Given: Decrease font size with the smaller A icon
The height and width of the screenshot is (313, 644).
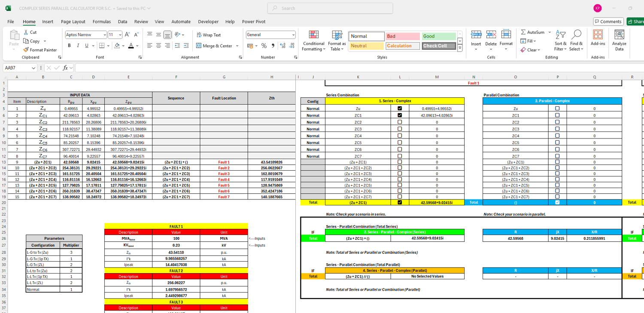Looking at the screenshot, I should 136,35.
